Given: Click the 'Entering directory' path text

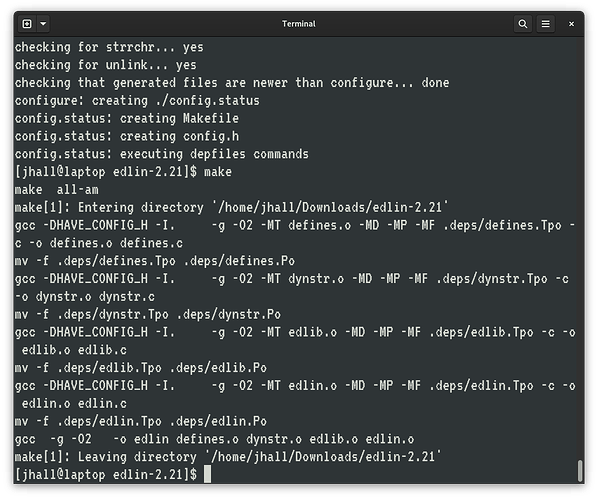Looking at the screenshot, I should 330,208.
